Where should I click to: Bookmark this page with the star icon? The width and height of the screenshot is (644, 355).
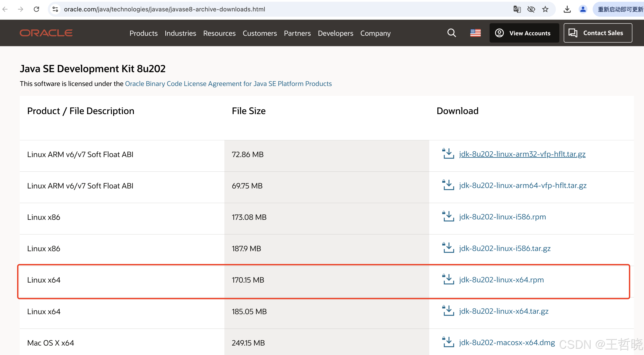[x=545, y=9]
